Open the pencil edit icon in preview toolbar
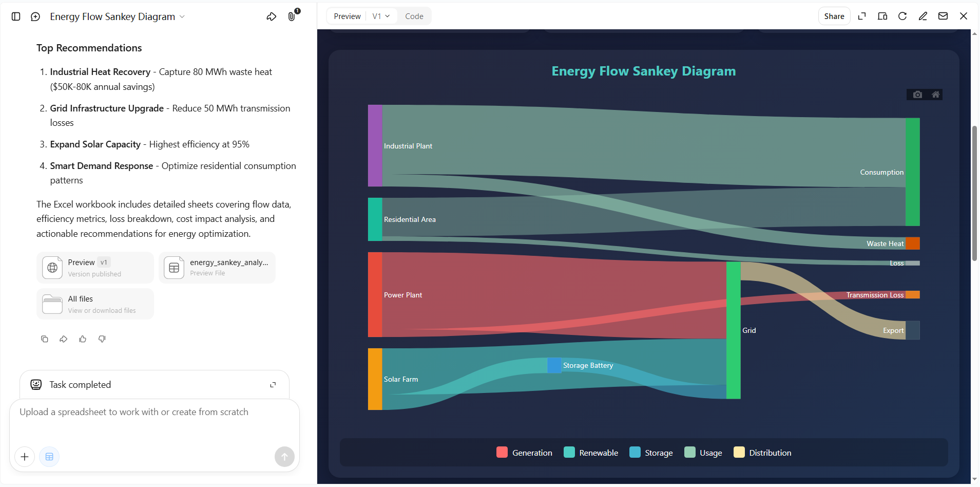Viewport: 980px width, 487px height. click(923, 16)
